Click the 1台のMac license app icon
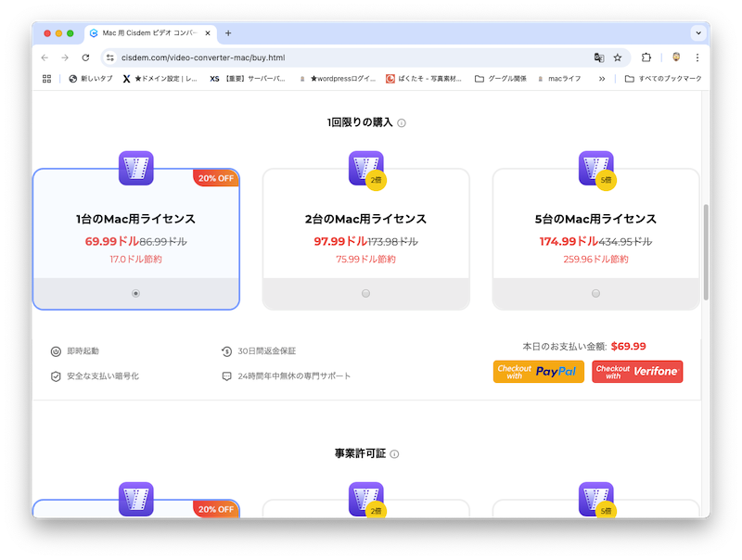The height and width of the screenshot is (560, 742). click(135, 169)
